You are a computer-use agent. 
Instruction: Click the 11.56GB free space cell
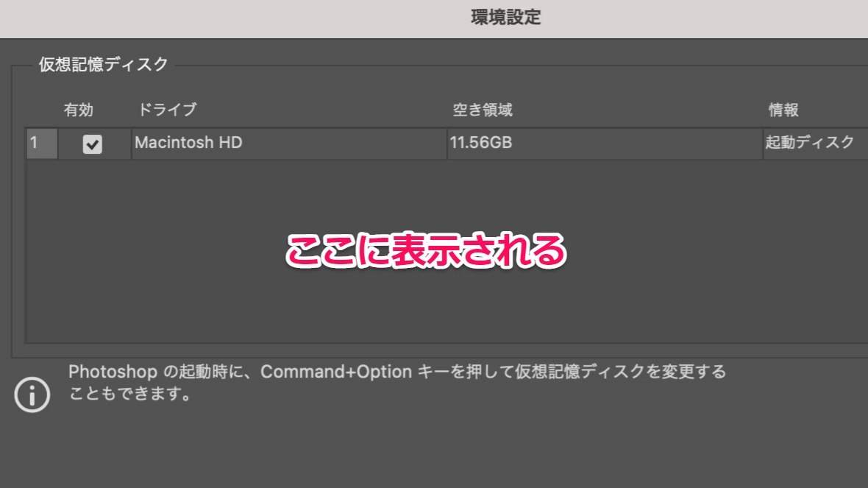605,144
